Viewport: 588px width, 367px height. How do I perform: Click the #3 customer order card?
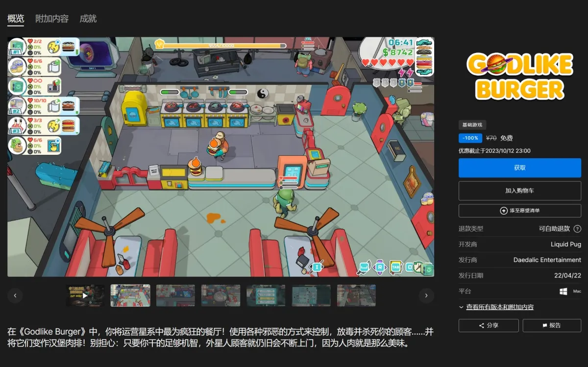tap(44, 125)
